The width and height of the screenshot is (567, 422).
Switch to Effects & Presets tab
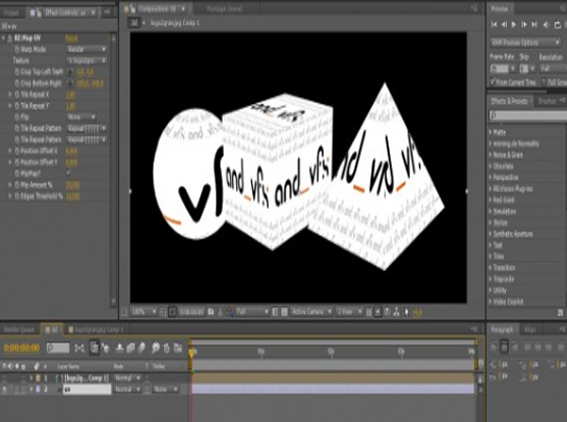tap(509, 101)
